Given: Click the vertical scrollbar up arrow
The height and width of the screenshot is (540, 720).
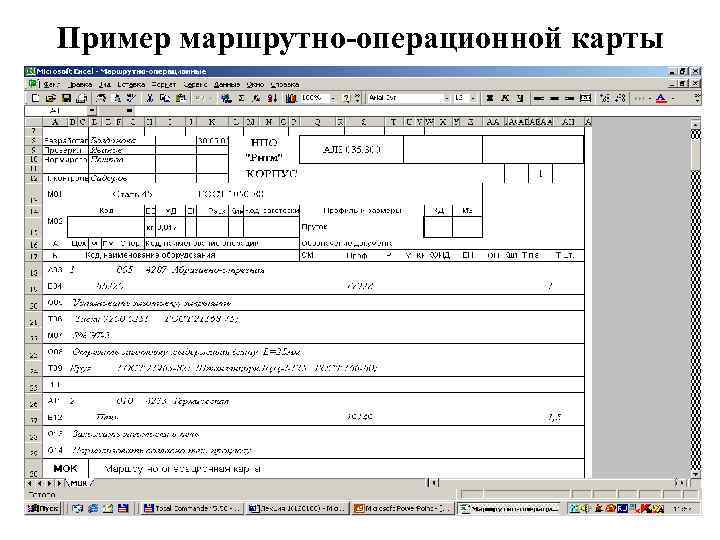Looking at the screenshot, I should click(x=696, y=124).
